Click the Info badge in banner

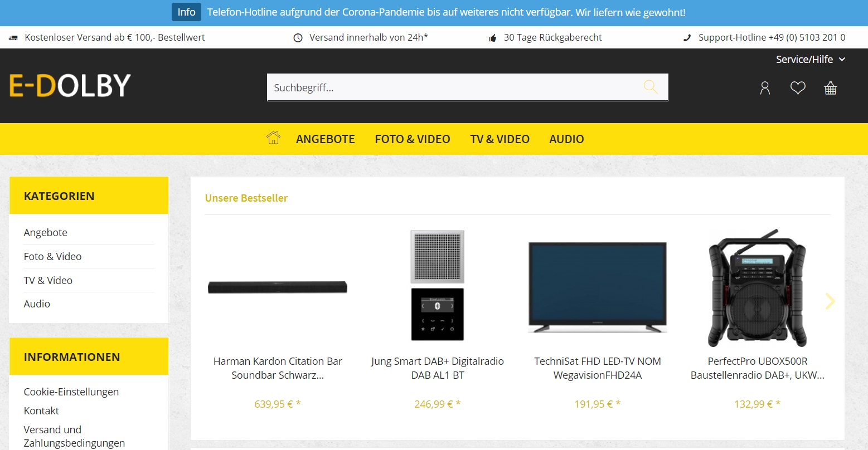pos(186,12)
